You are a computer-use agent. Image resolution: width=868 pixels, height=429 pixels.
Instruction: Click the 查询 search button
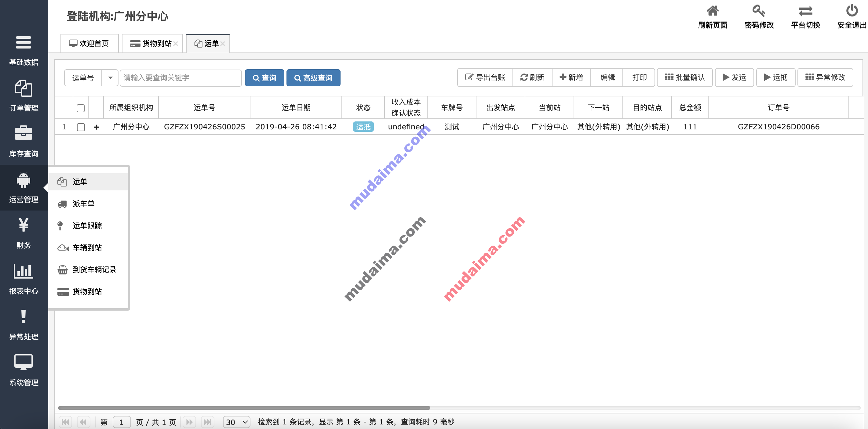[x=264, y=78]
